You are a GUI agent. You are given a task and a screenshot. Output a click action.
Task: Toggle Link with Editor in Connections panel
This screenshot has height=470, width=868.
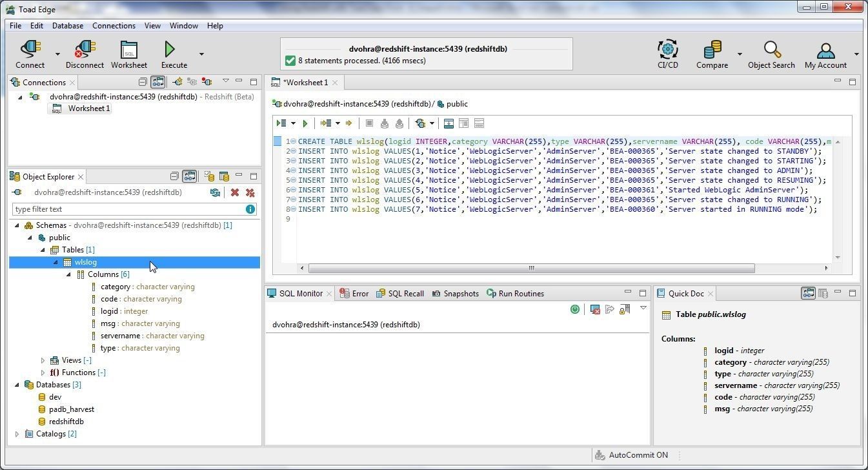(157, 82)
